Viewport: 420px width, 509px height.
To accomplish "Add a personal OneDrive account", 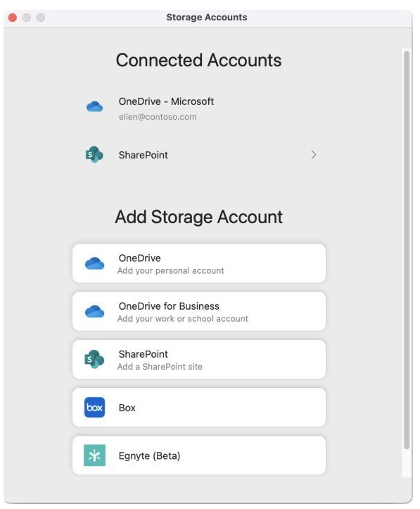I will coord(199,263).
